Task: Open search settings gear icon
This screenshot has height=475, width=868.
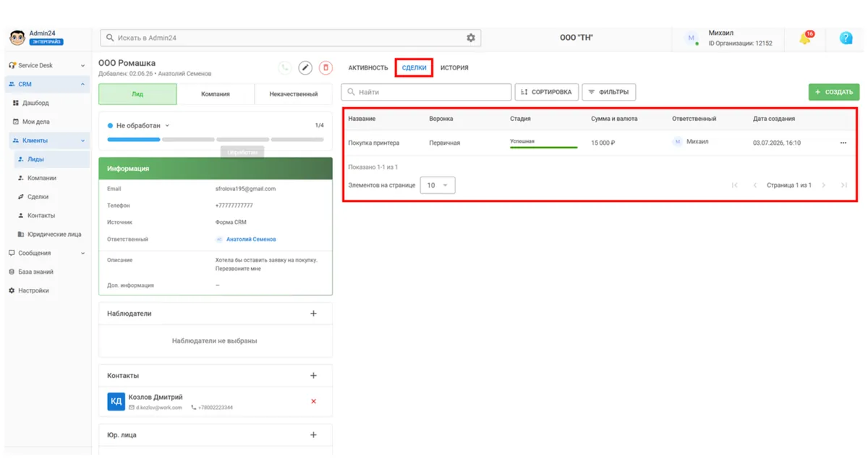Action: 471,38
